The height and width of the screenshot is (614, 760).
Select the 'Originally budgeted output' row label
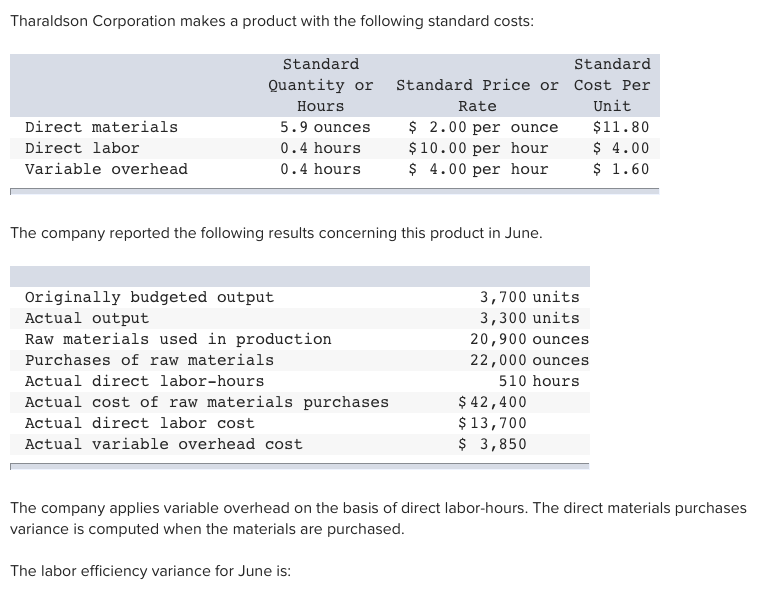click(149, 297)
